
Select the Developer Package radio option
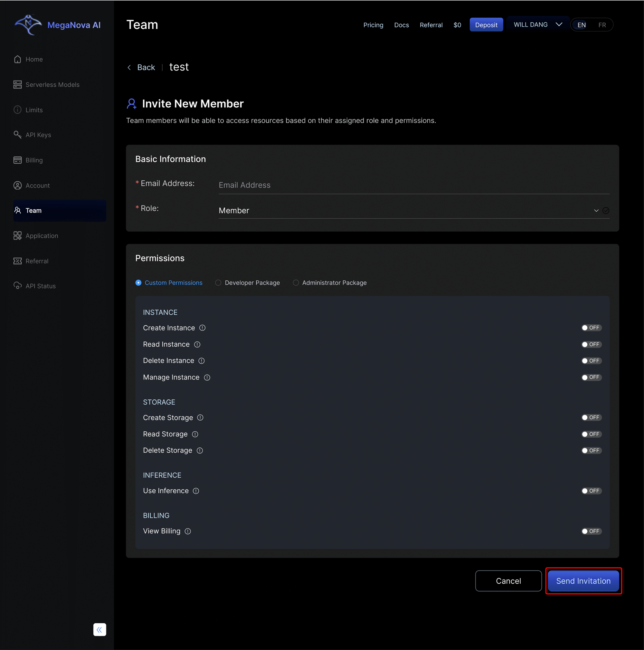pyautogui.click(x=218, y=282)
